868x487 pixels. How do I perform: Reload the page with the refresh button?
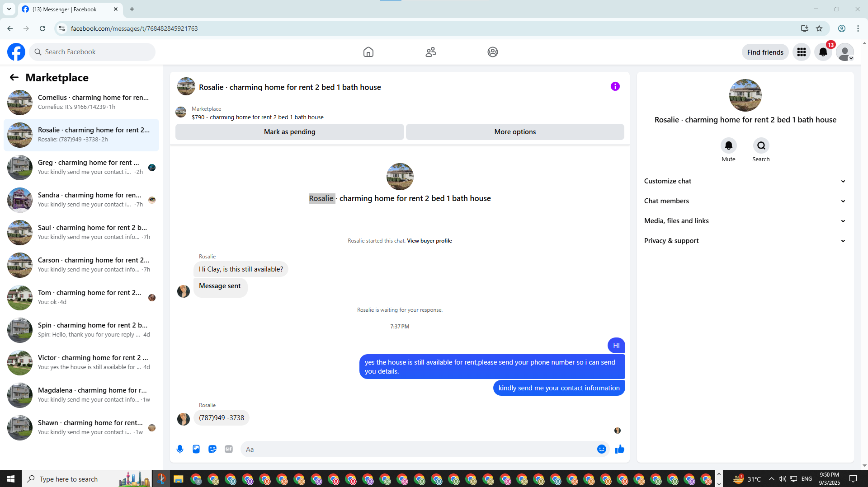[42, 28]
